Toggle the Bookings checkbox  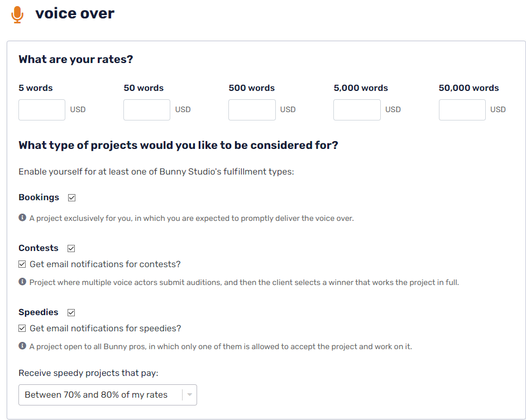click(x=71, y=198)
